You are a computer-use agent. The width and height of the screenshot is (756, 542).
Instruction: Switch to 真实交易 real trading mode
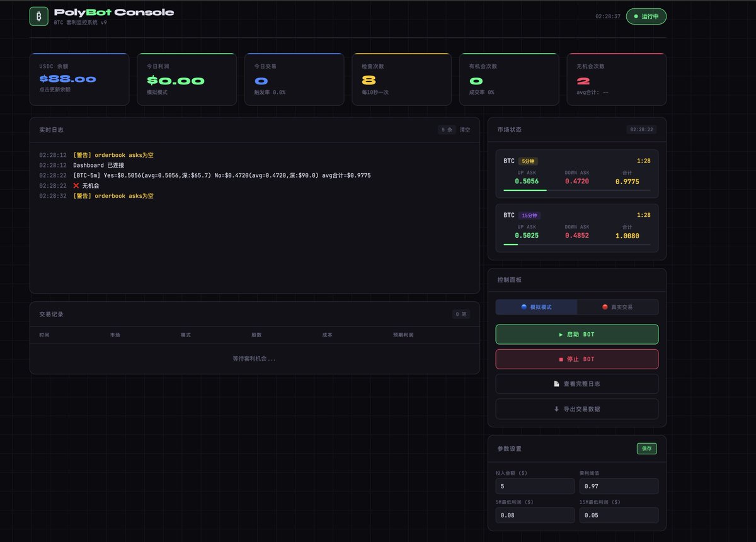tap(617, 307)
